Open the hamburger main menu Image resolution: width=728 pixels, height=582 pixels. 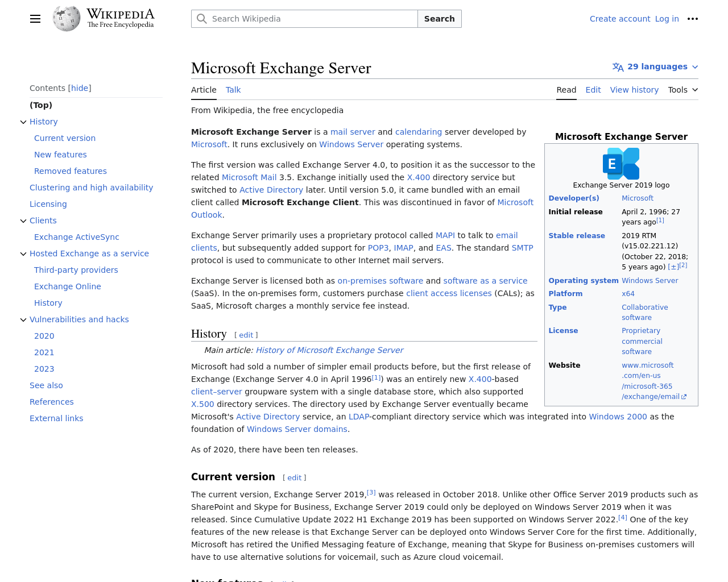click(x=35, y=19)
